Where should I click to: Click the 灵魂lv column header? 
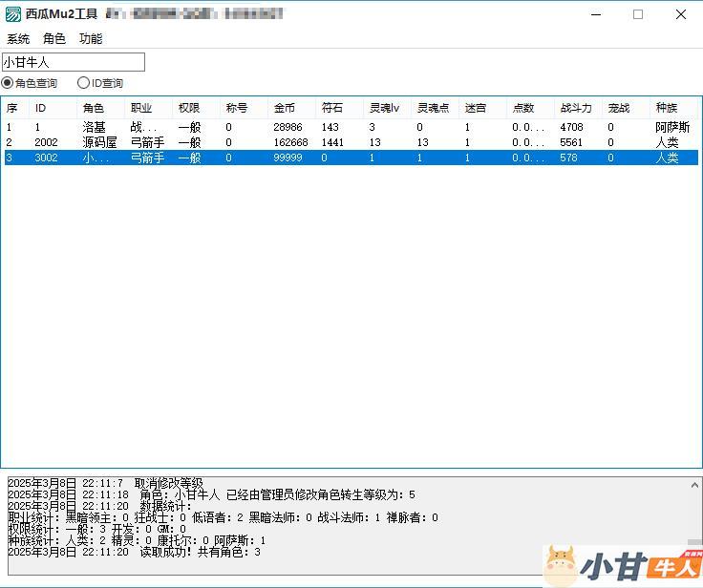click(x=386, y=108)
